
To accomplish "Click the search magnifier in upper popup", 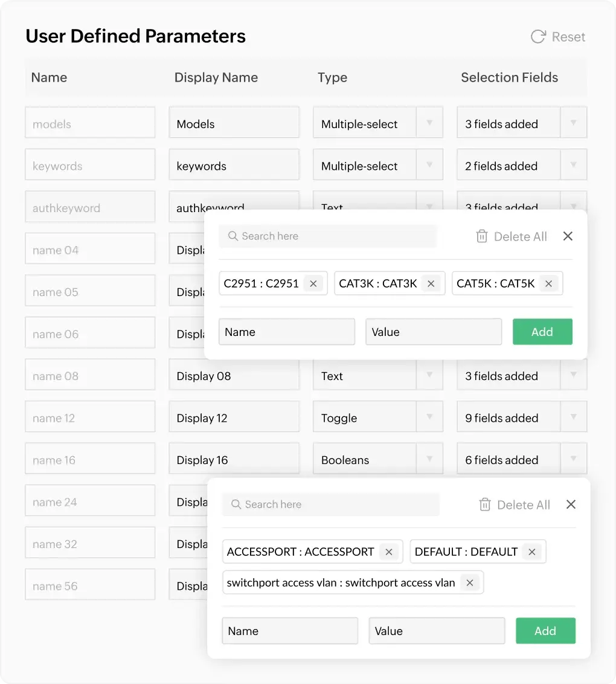I will [233, 236].
